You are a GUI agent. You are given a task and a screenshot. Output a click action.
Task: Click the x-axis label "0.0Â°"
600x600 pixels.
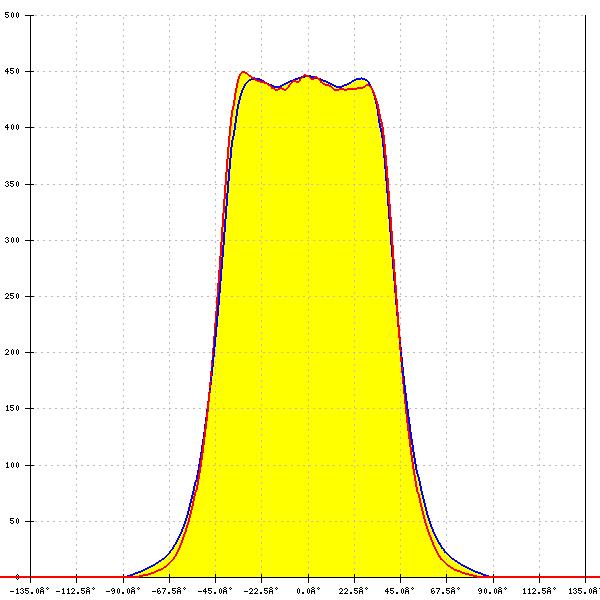pos(308,591)
